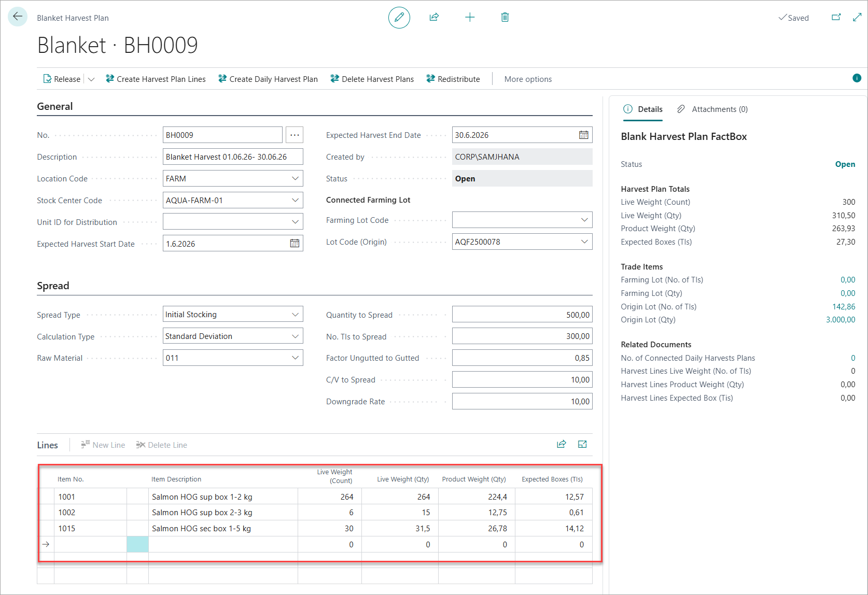The width and height of the screenshot is (868, 595).
Task: Click the expand page icon
Action: [x=857, y=18]
